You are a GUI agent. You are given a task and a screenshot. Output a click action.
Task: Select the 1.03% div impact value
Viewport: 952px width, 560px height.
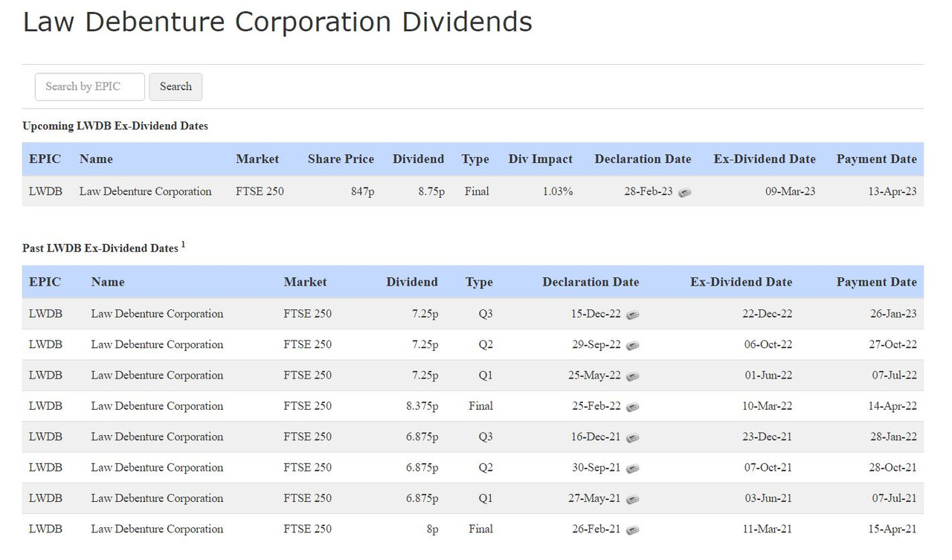[x=558, y=192]
